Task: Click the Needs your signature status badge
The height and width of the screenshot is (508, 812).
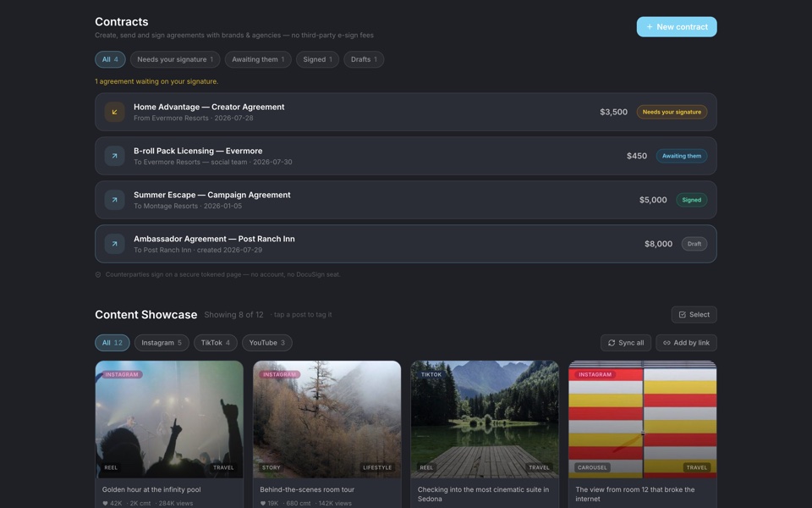Action: tap(672, 112)
